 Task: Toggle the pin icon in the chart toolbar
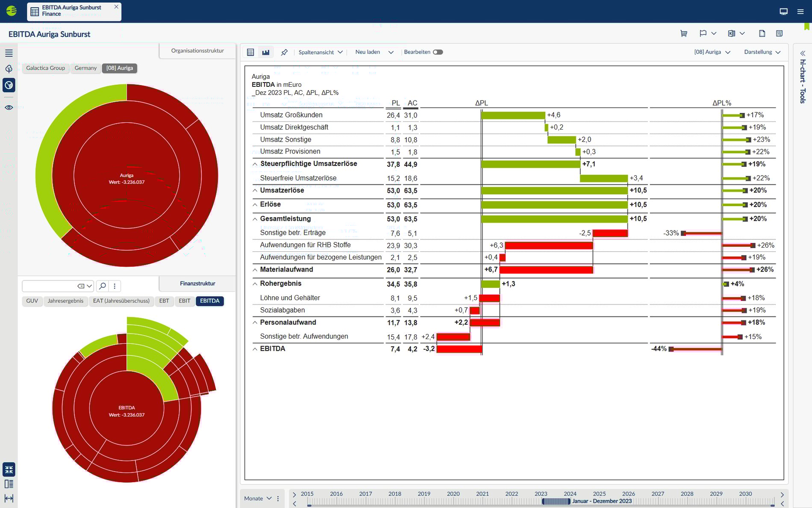pos(284,52)
